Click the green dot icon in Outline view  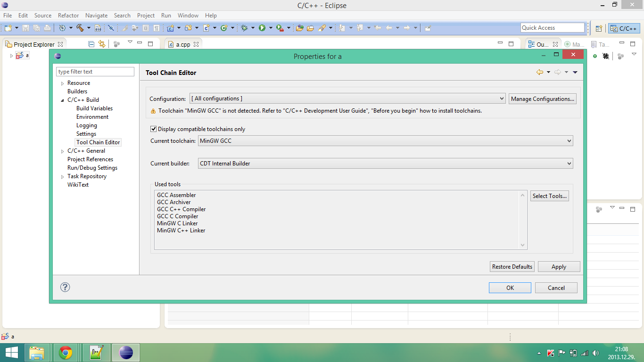point(595,56)
